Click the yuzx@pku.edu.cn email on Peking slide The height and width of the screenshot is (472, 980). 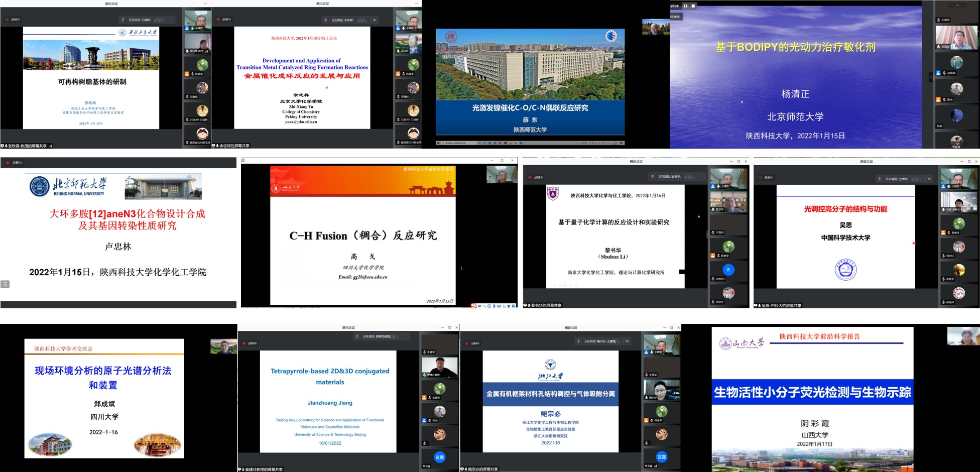(x=301, y=122)
